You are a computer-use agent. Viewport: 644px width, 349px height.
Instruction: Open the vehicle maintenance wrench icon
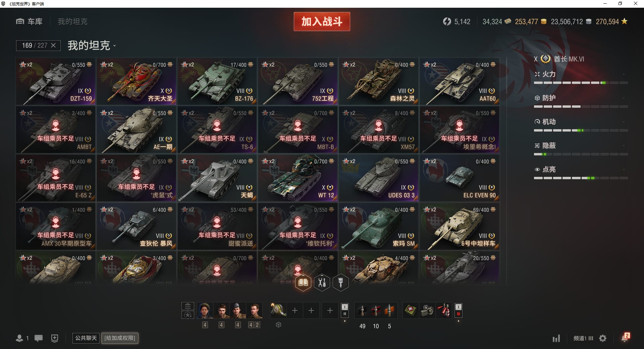[x=322, y=283]
